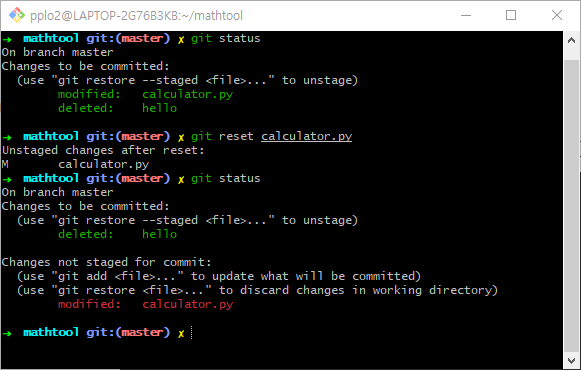Screen dimensions: 581x370
Task: Click the green 'modified: calculator.py' line
Action: (x=145, y=94)
